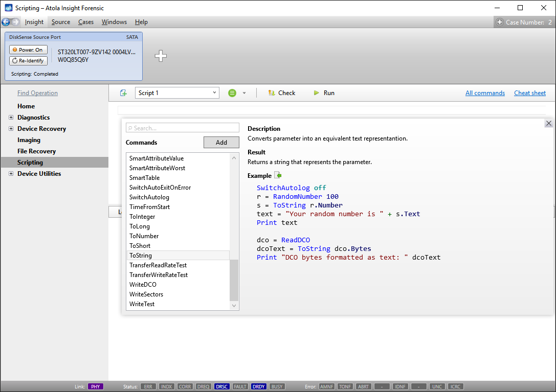This screenshot has width=556, height=392.
Task: Expand the Device Utilities tree node
Action: coord(11,174)
